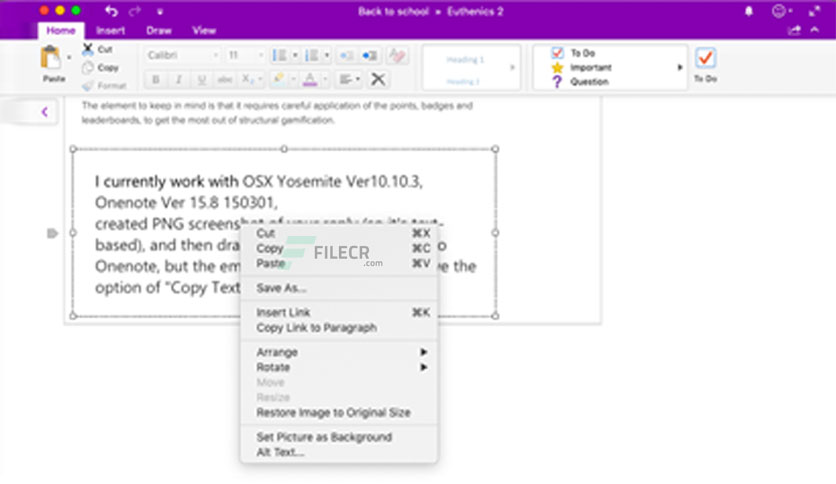Apply the yellow text highlight color
The height and width of the screenshot is (484, 836).
click(278, 79)
